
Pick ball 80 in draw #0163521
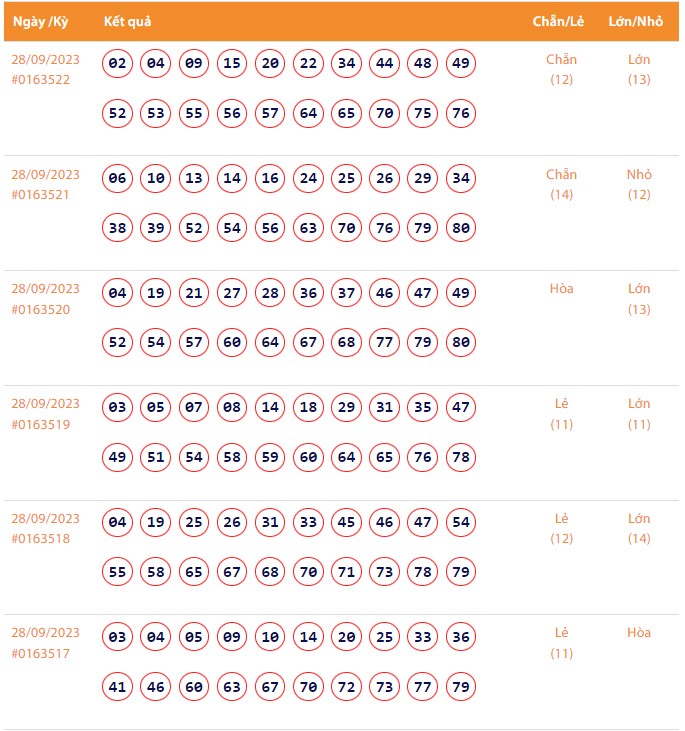pyautogui.click(x=460, y=228)
